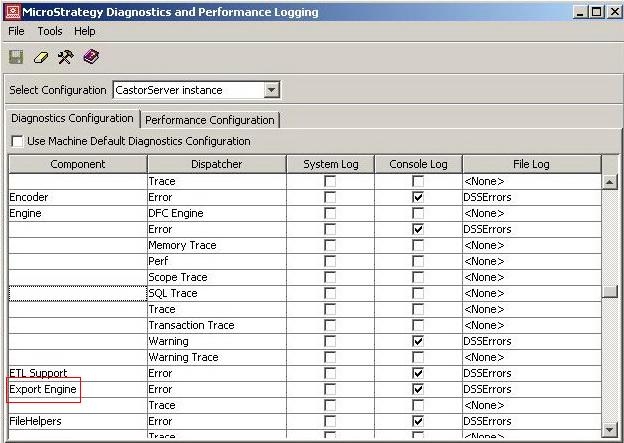Click the table scrollbar down arrow
The image size is (624, 443).
click(609, 429)
